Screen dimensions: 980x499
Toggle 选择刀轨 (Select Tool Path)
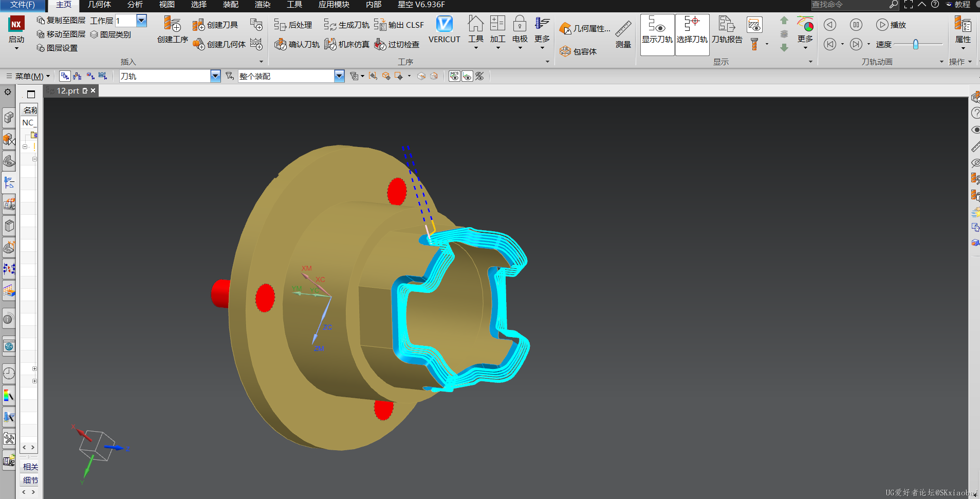click(x=692, y=34)
